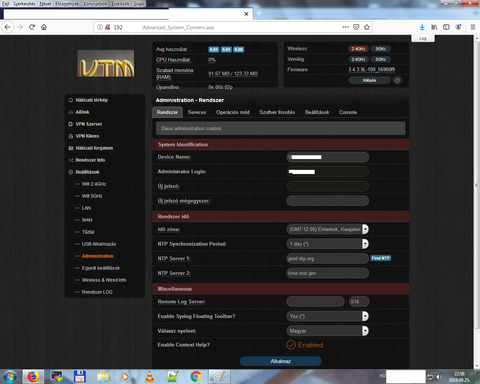This screenshot has width=480, height=384.
Task: Switch to Firefox in taskbar
Action: click(33, 377)
